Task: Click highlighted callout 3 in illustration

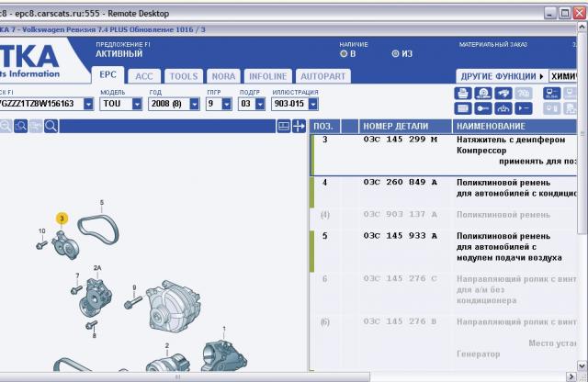Action: click(x=62, y=219)
